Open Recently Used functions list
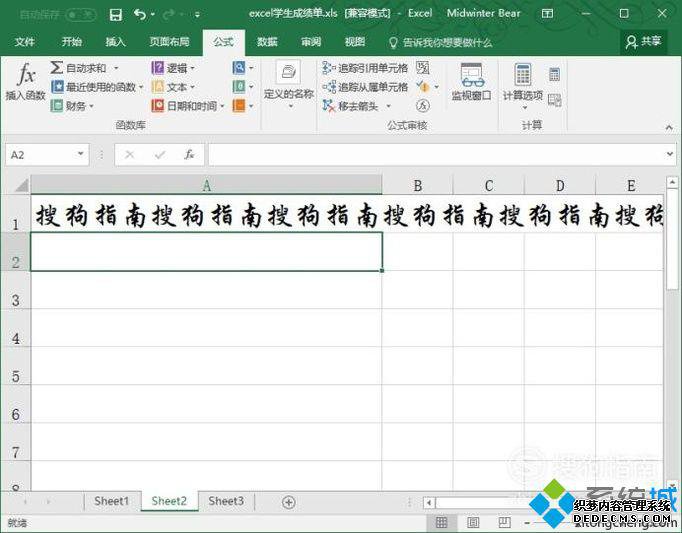 97,87
